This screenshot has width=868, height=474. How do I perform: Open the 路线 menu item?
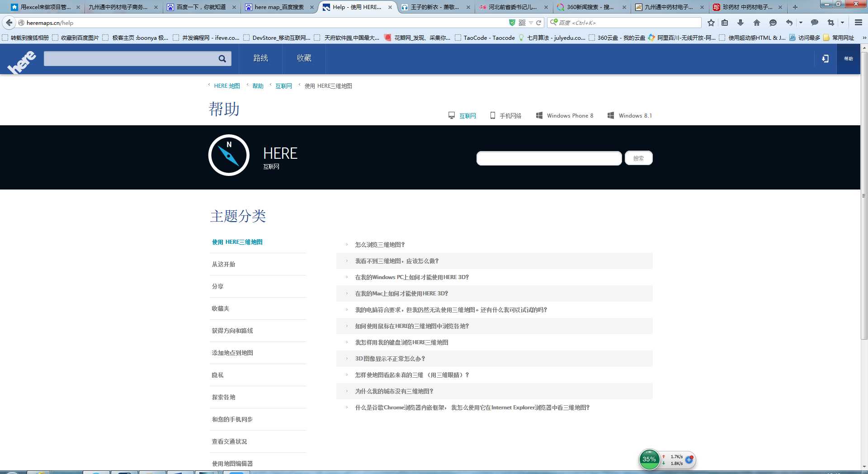pos(260,58)
